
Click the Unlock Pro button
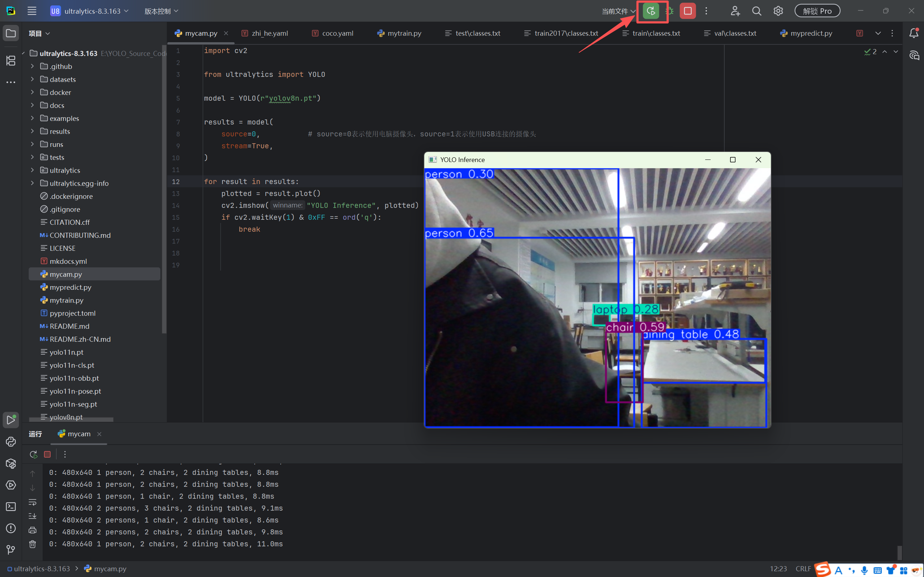coord(817,11)
